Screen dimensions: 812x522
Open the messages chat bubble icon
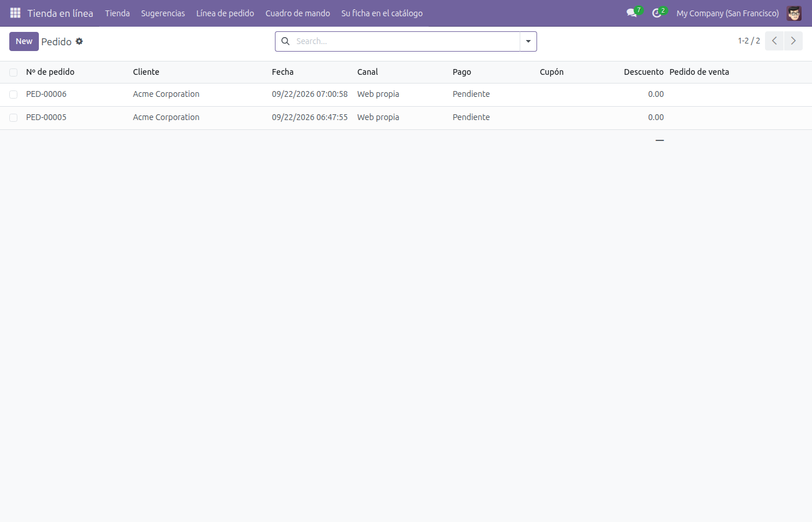pyautogui.click(x=632, y=13)
